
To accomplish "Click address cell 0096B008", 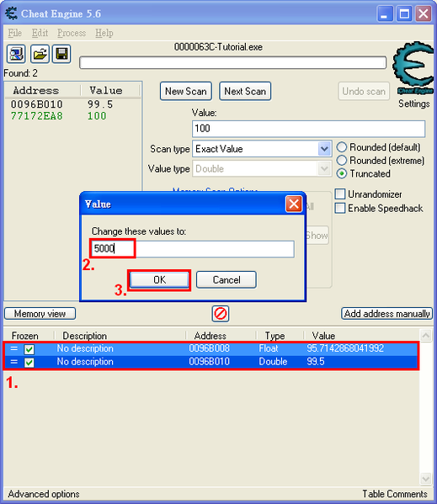I will pyautogui.click(x=210, y=348).
